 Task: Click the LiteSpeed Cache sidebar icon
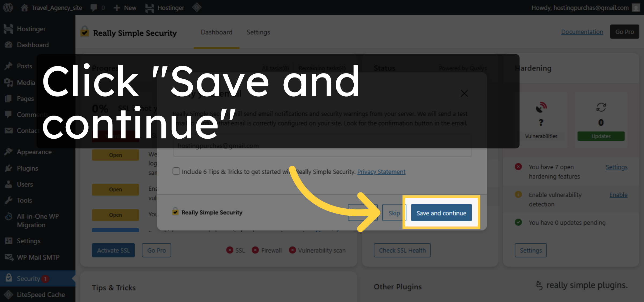[9, 294]
